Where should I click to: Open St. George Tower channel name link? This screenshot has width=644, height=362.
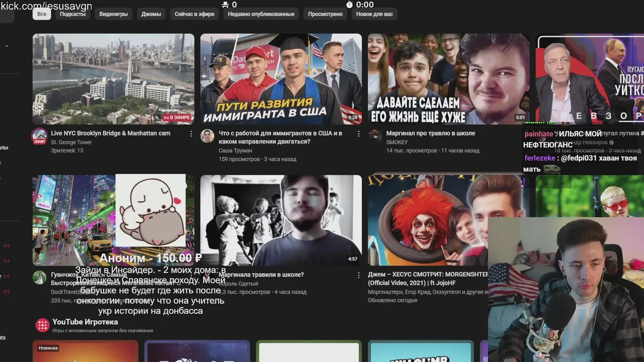coord(71,142)
